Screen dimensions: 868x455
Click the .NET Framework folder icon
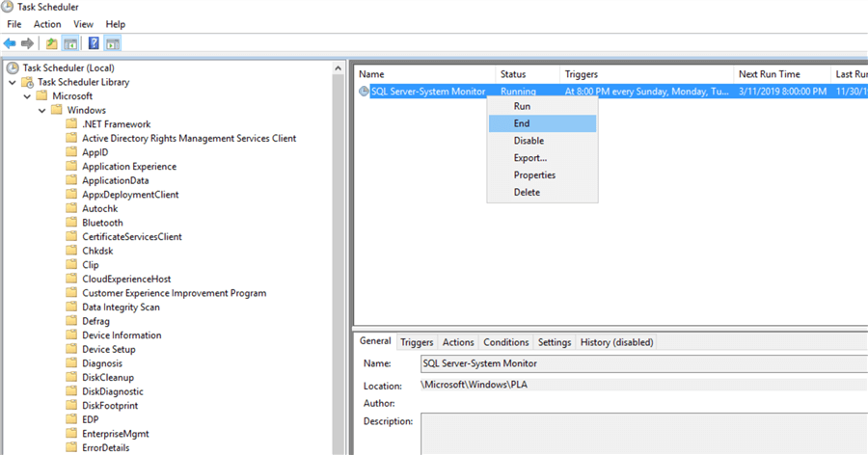71,124
